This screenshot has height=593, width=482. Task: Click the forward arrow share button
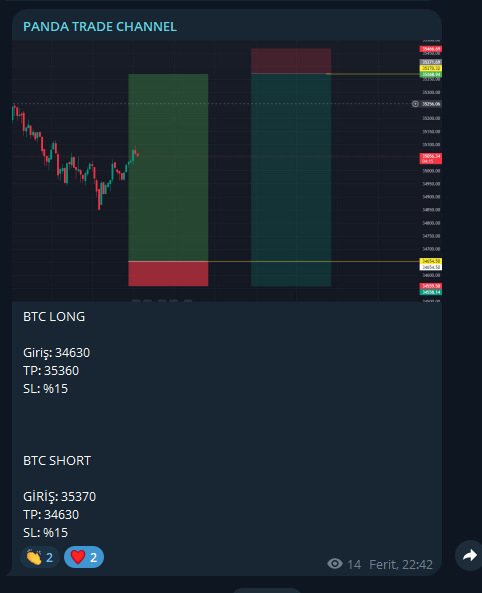tap(469, 555)
